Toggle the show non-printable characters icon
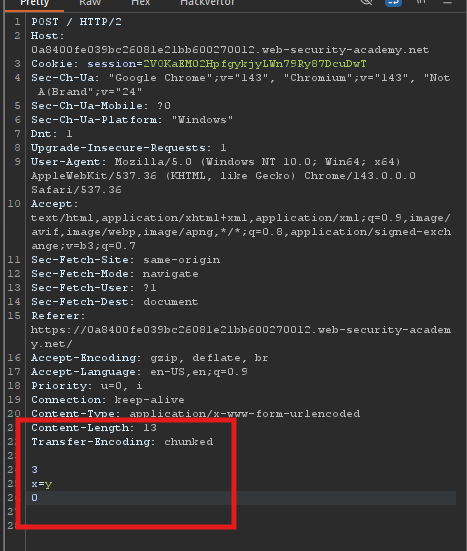467x551 pixels. click(421, 2)
